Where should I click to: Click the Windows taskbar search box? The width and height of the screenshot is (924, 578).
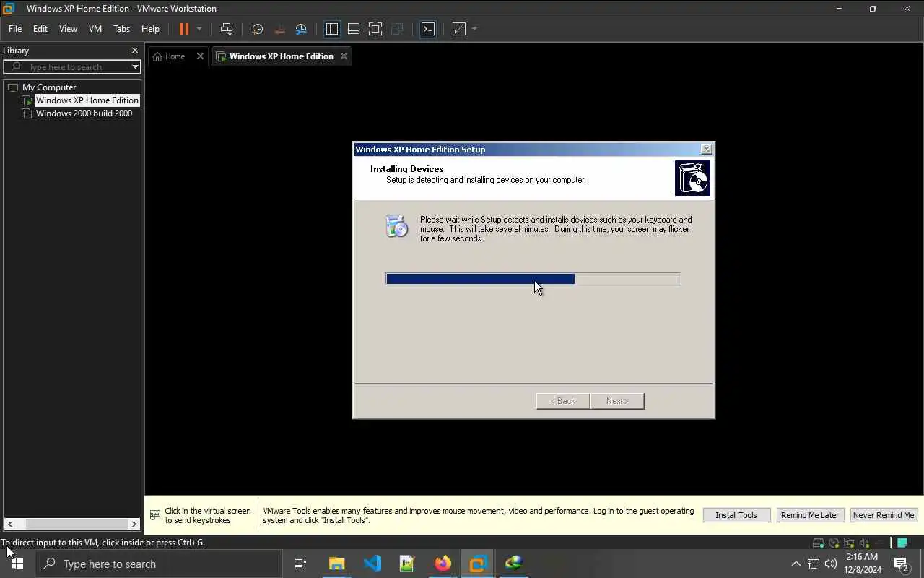[x=159, y=564]
